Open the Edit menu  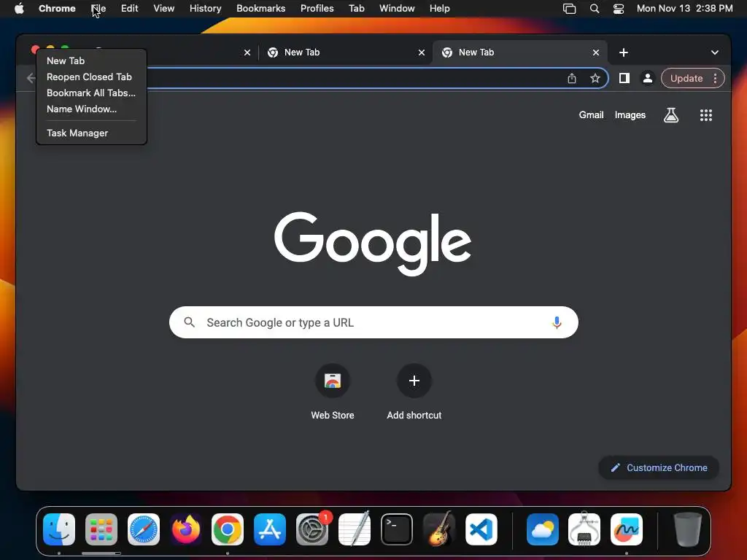129,8
